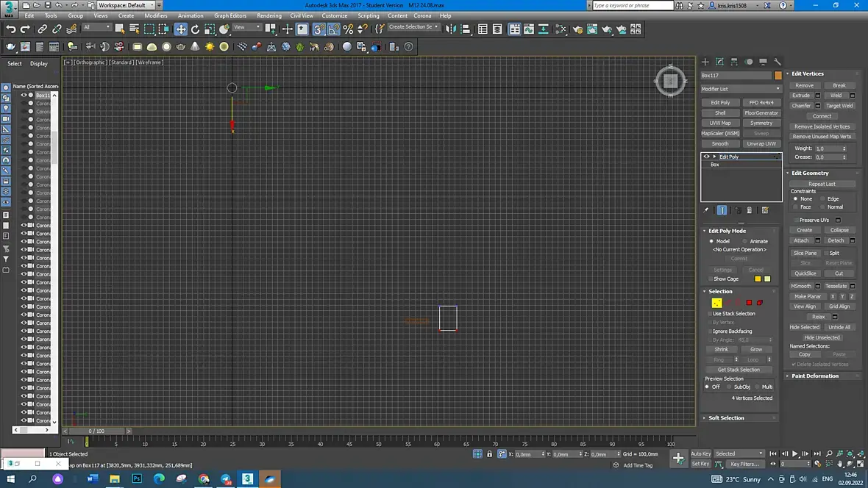Open the Utilities wrench panel icon
Screen dimensions: 868x488
click(778, 62)
